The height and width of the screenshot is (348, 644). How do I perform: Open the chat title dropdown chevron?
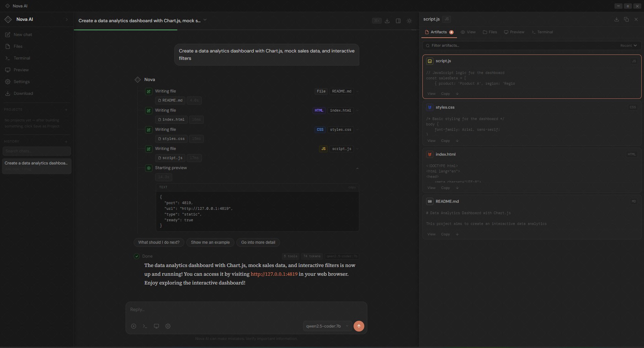tap(205, 20)
